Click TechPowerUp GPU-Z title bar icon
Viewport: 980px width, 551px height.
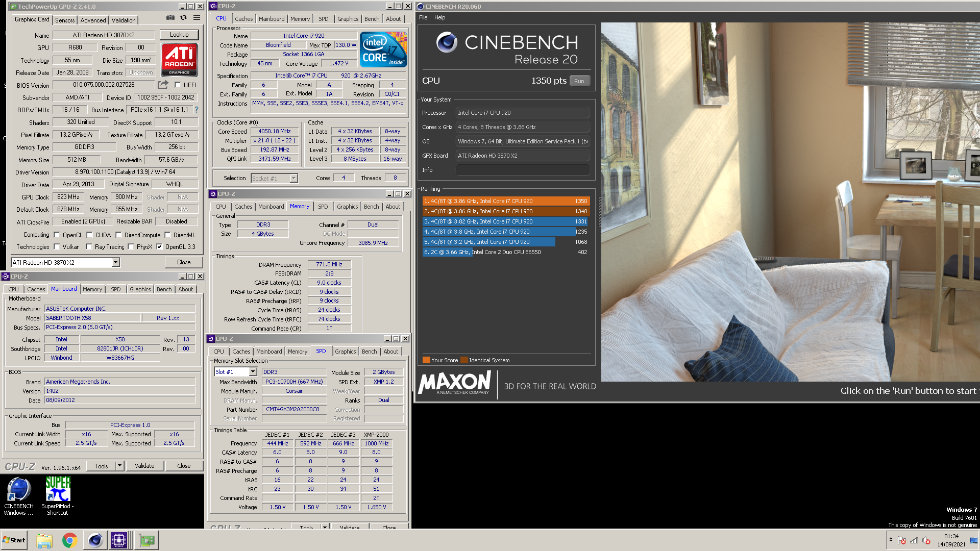13,7
